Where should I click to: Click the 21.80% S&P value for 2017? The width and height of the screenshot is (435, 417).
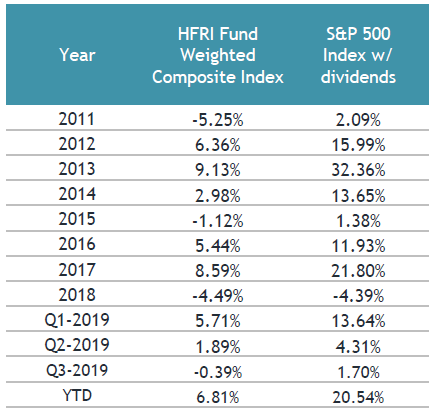(x=358, y=271)
